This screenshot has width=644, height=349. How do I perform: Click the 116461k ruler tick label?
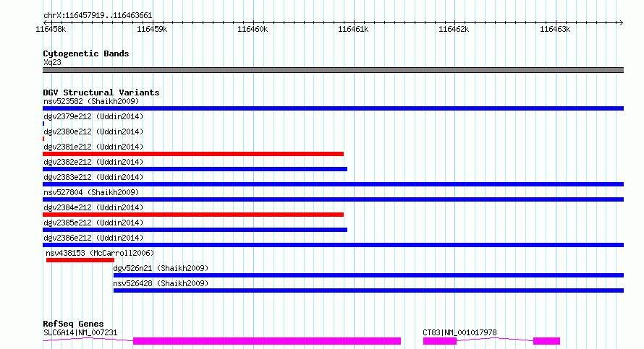point(353,29)
